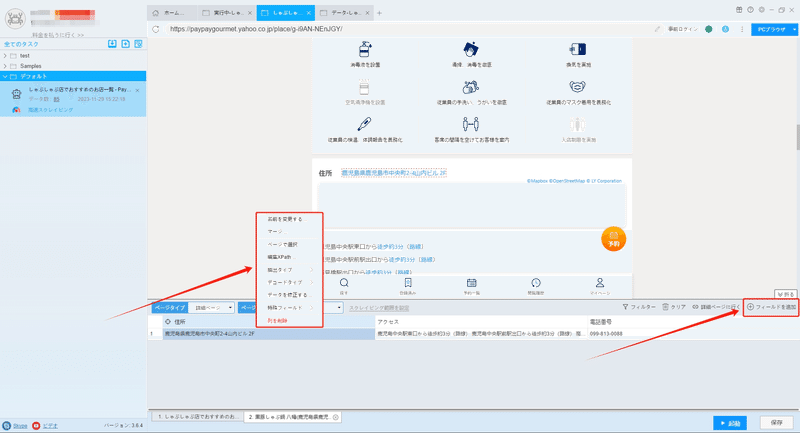
Task: Open the 特殊フィールド submenu
Action: tap(289, 308)
